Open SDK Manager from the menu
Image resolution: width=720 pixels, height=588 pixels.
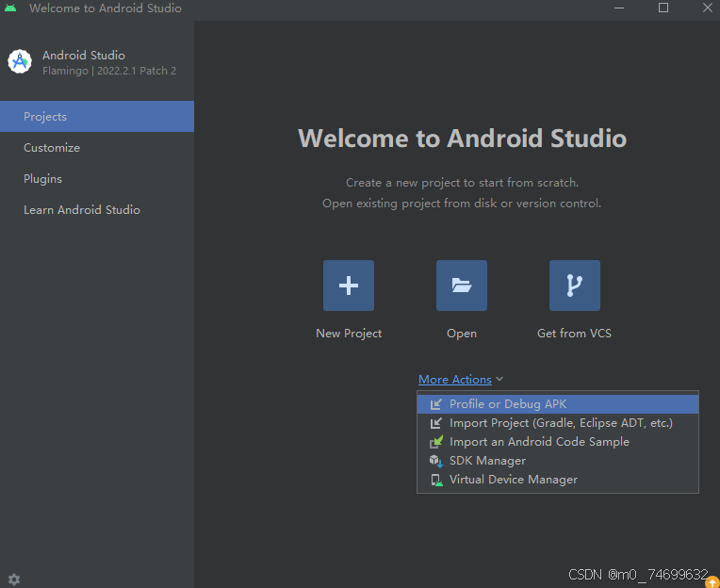(x=558, y=461)
